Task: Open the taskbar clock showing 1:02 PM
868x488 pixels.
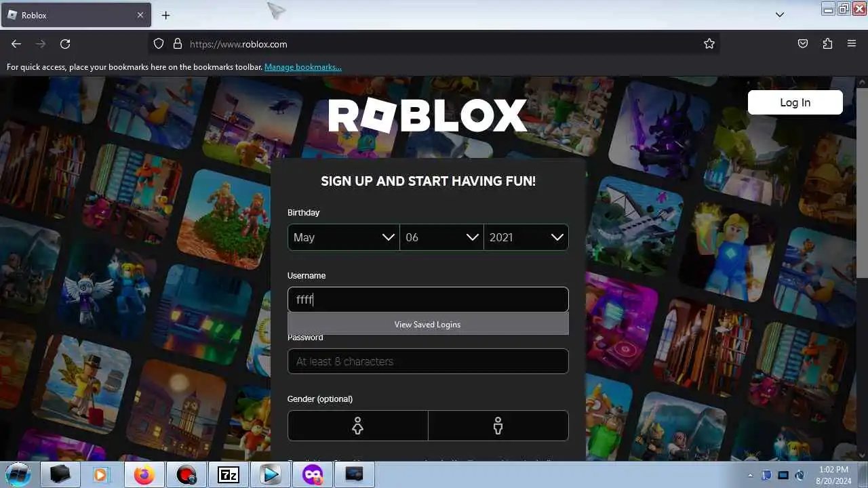Action: point(833,474)
